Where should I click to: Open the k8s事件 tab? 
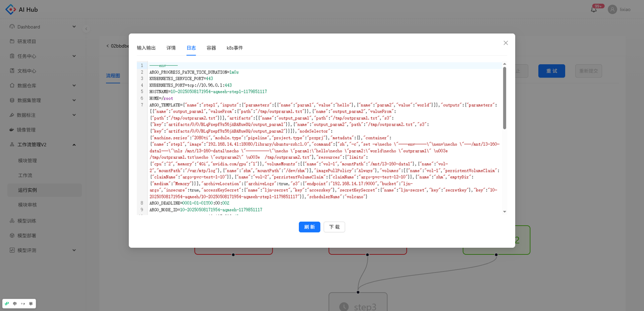coord(234,48)
